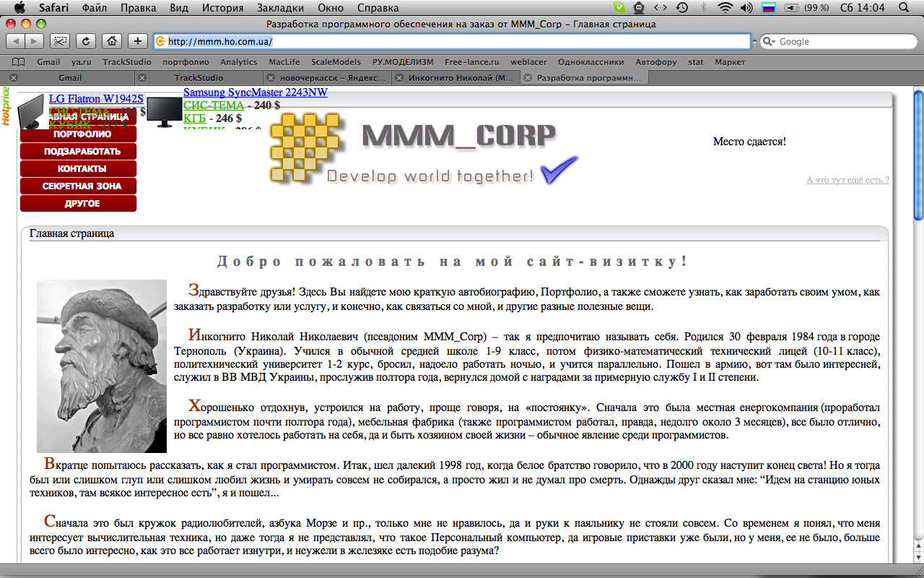Image resolution: width=924 pixels, height=578 pixels.
Task: Click the volume menu bar icon
Action: click(x=746, y=8)
